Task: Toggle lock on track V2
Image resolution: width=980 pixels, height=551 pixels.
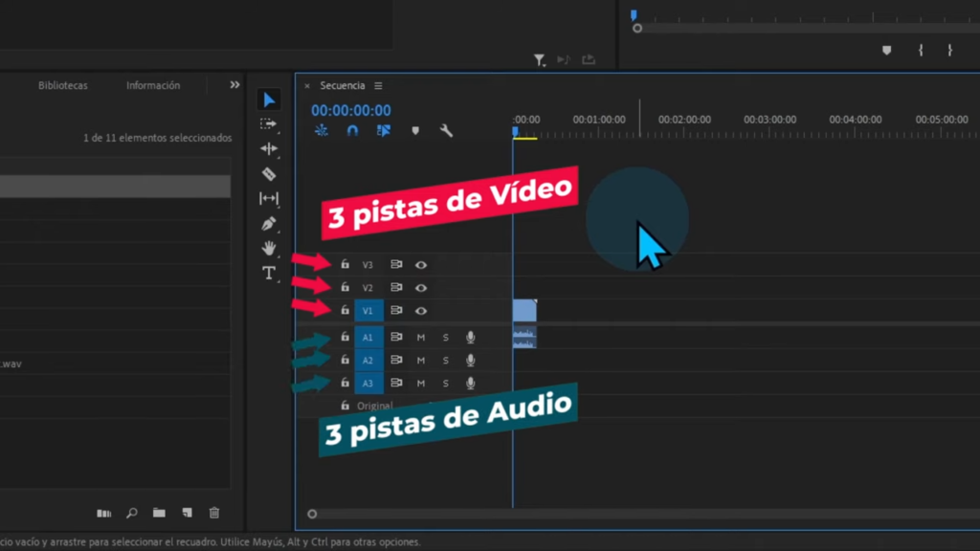Action: pos(345,287)
